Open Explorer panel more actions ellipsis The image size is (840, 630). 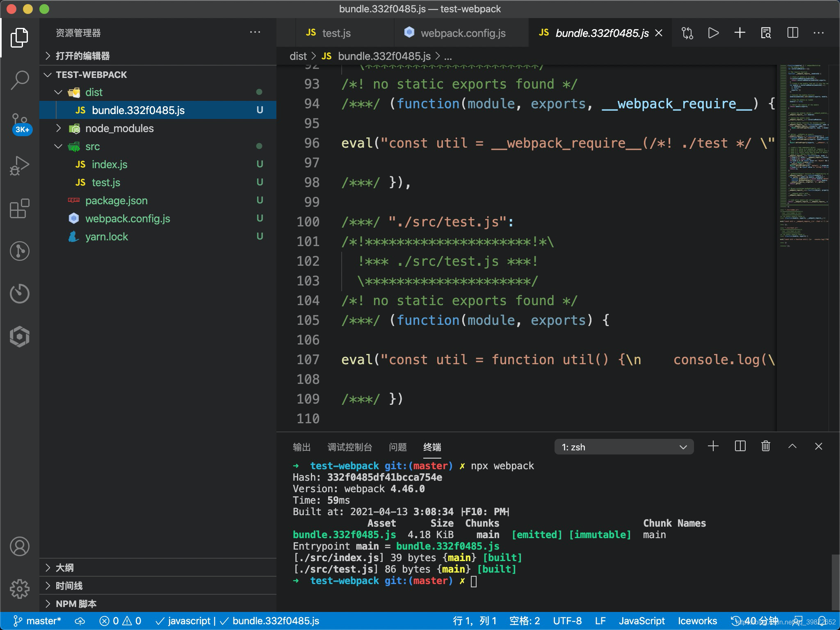click(x=255, y=32)
